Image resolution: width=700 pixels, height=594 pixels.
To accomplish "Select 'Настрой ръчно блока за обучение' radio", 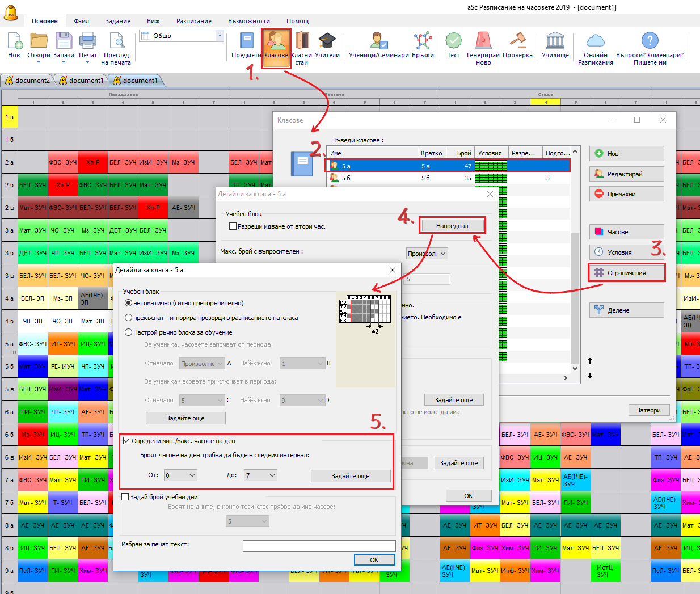I will 129,332.
